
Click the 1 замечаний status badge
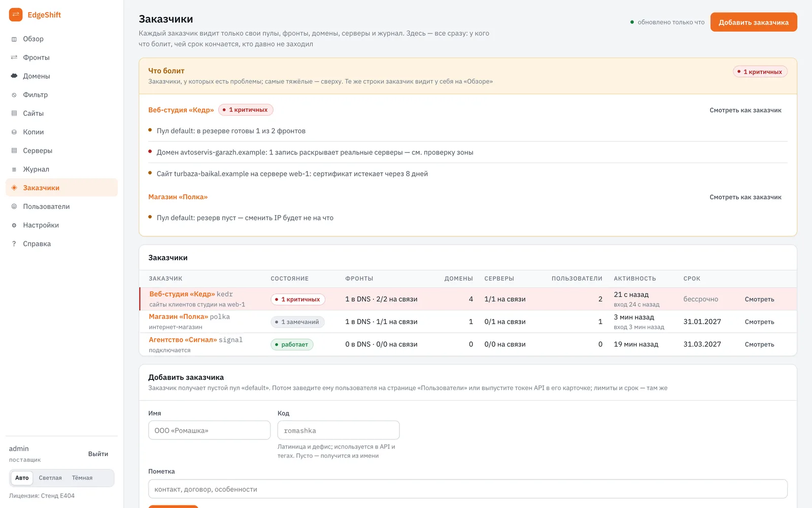pyautogui.click(x=297, y=322)
